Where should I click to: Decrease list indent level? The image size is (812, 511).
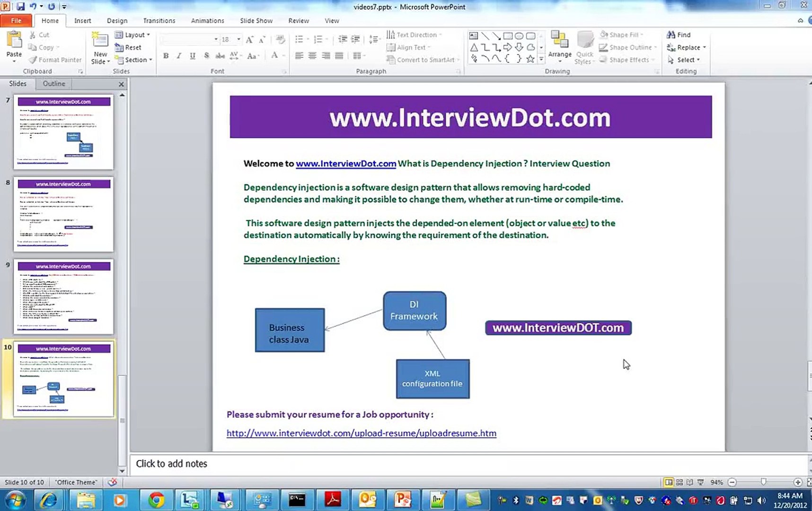click(x=343, y=39)
